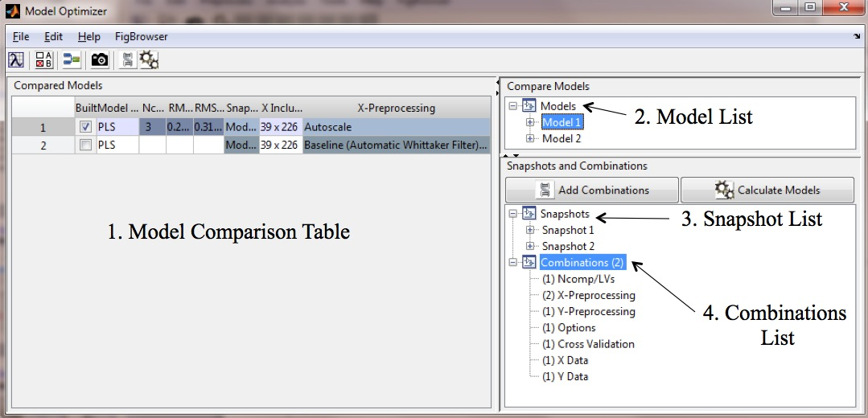868x418 pixels.
Task: Expand the Snapshot 2 tree node
Action: [530, 246]
